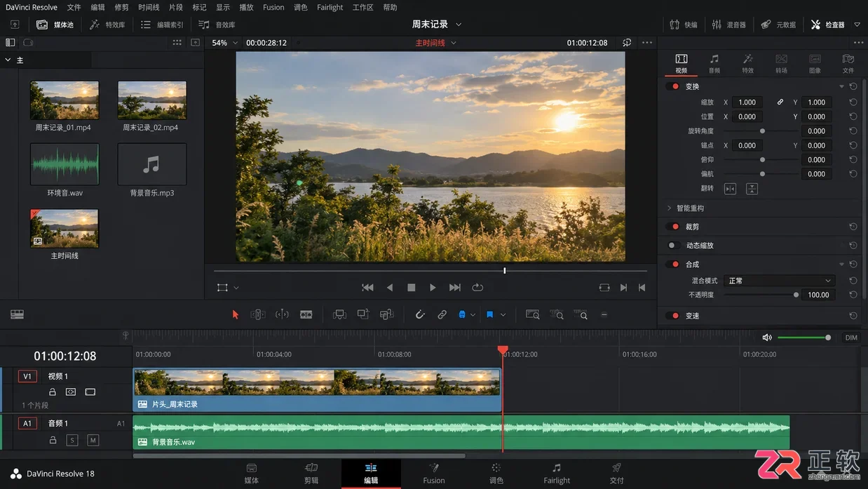Open the 特效库 (Effects Library) panel

[x=107, y=25]
